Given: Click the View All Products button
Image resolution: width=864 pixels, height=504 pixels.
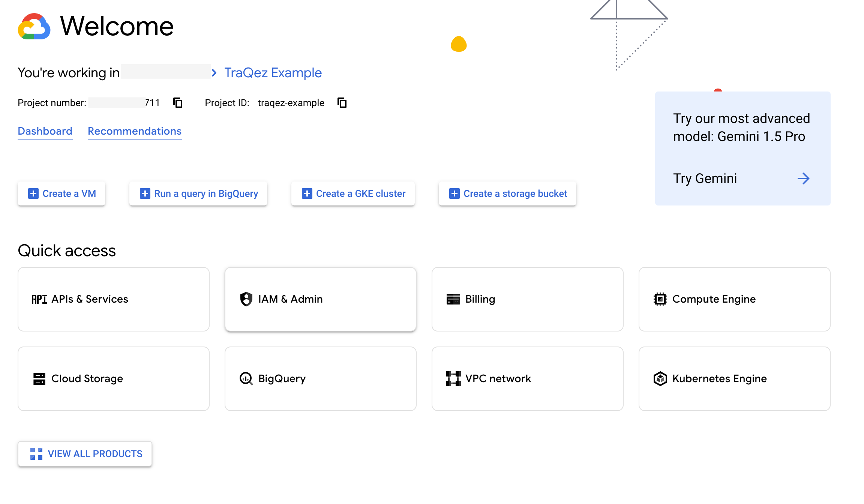Looking at the screenshot, I should tap(85, 454).
